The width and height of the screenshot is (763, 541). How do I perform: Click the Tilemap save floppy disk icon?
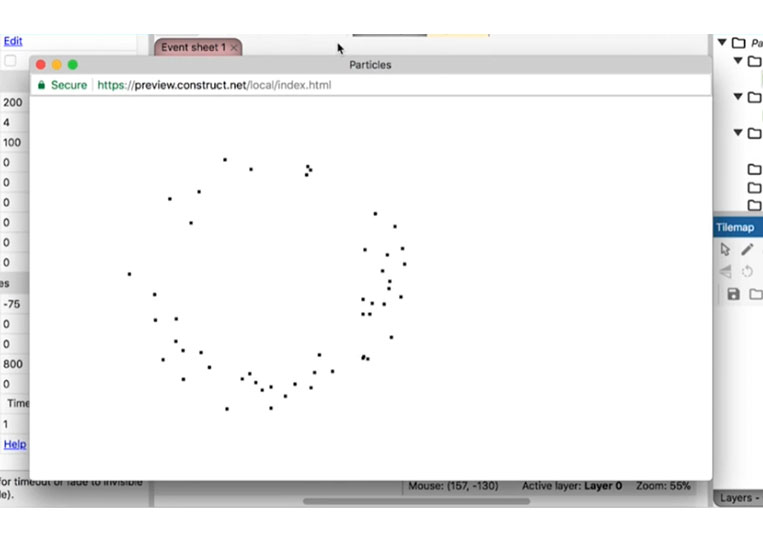tap(733, 294)
